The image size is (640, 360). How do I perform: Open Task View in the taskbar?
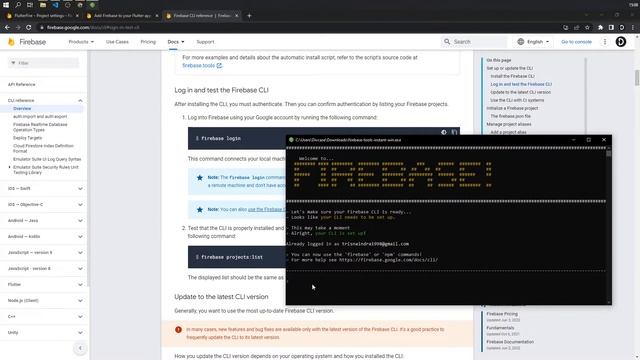pos(30,5)
